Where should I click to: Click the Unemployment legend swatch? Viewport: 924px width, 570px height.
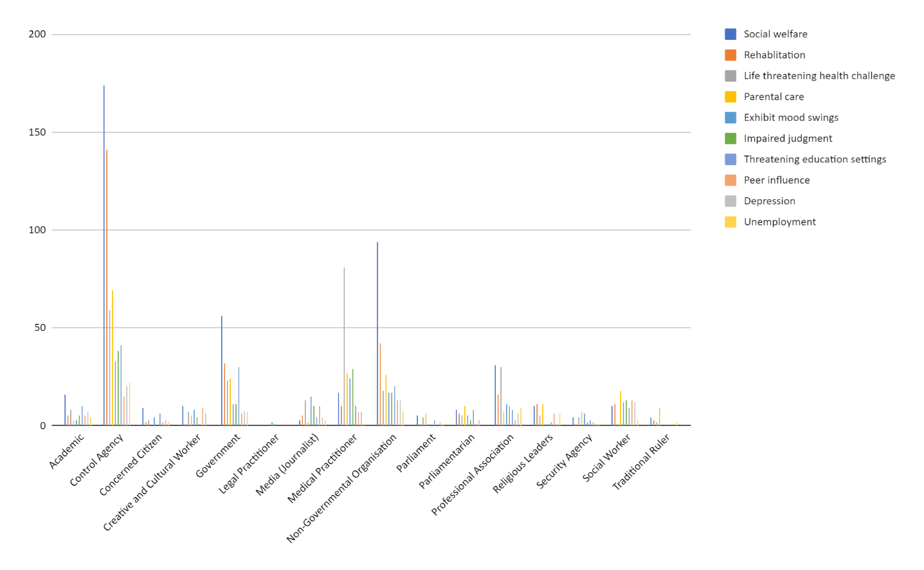coord(730,222)
